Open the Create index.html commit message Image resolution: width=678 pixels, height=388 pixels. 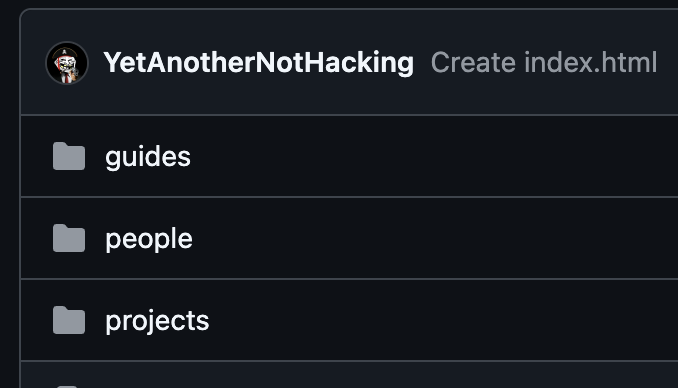click(x=544, y=63)
